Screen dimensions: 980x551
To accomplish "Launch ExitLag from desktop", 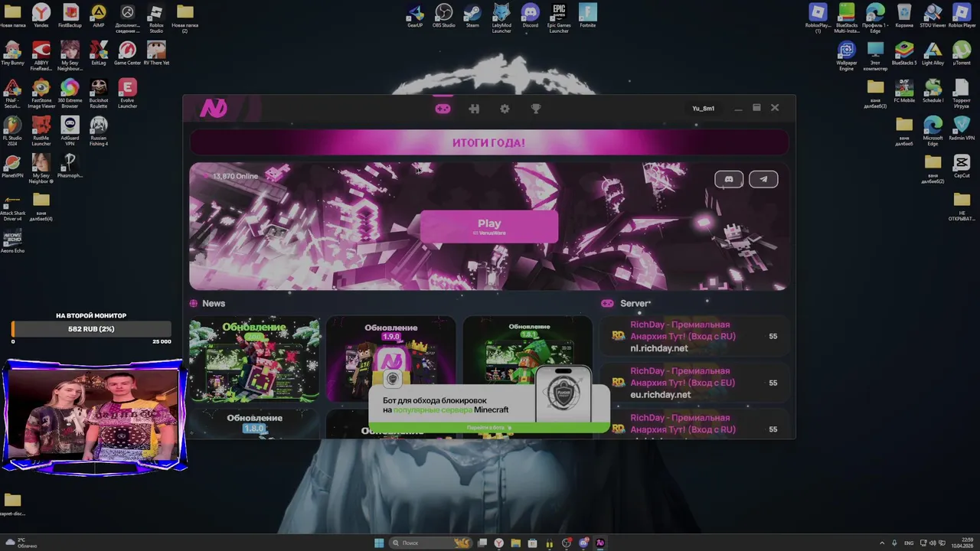I will 99,53.
